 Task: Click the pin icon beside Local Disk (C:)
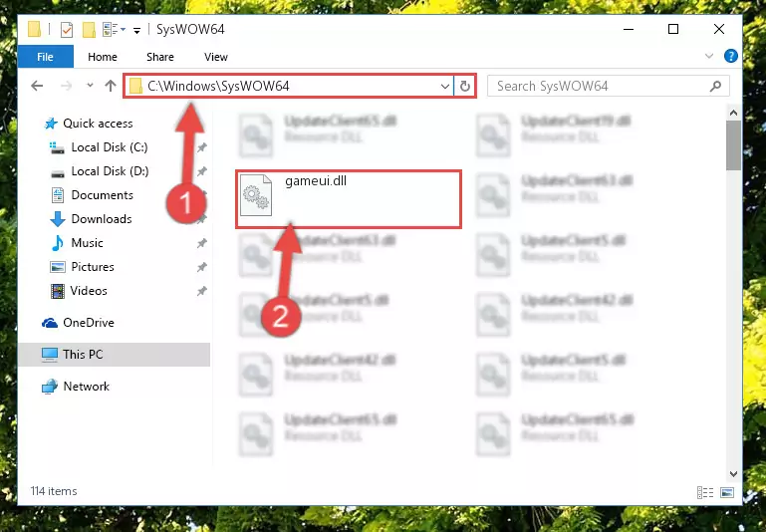click(201, 147)
